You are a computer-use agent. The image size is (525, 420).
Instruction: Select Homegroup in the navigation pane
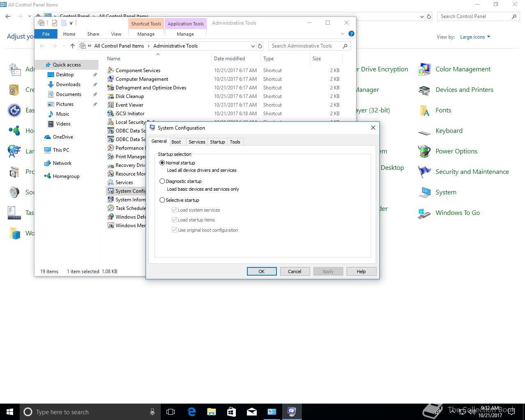[66, 176]
